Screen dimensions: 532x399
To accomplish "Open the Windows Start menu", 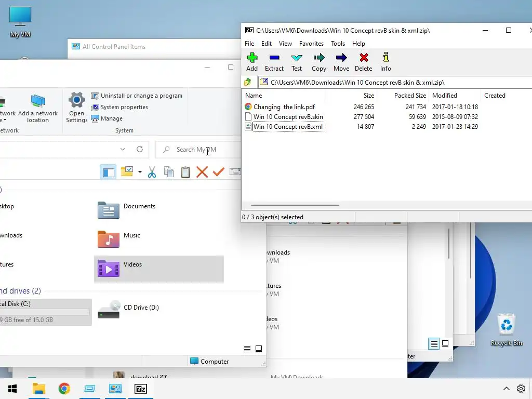I will coord(12,389).
